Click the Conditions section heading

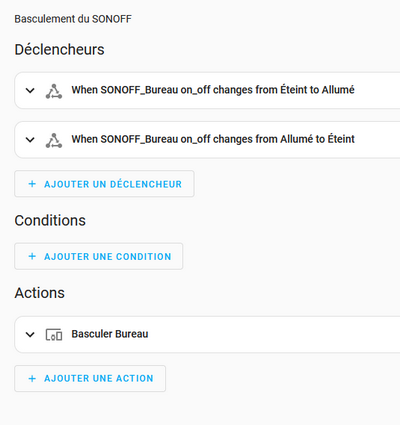(50, 221)
